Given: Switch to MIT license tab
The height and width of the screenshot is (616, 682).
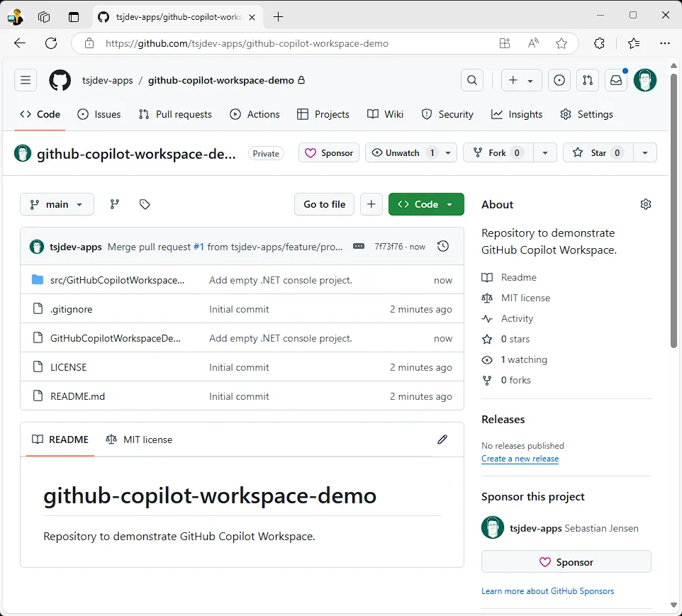Looking at the screenshot, I should pyautogui.click(x=140, y=439).
